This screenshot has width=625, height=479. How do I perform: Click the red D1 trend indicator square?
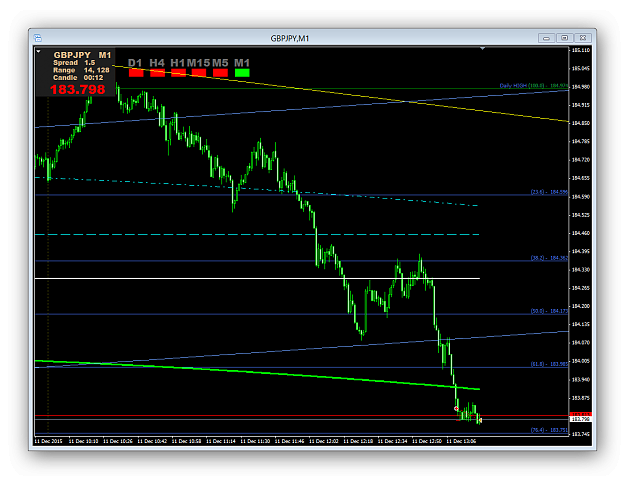(x=136, y=73)
